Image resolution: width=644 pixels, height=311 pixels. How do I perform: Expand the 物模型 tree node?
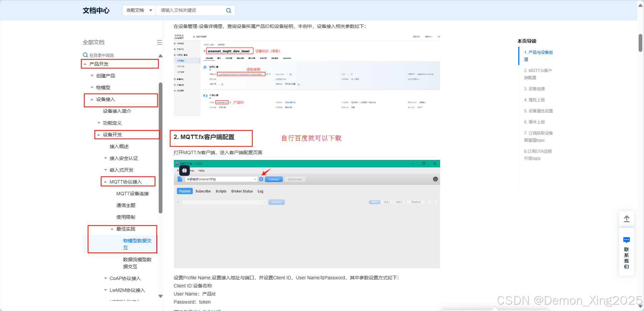coord(92,88)
